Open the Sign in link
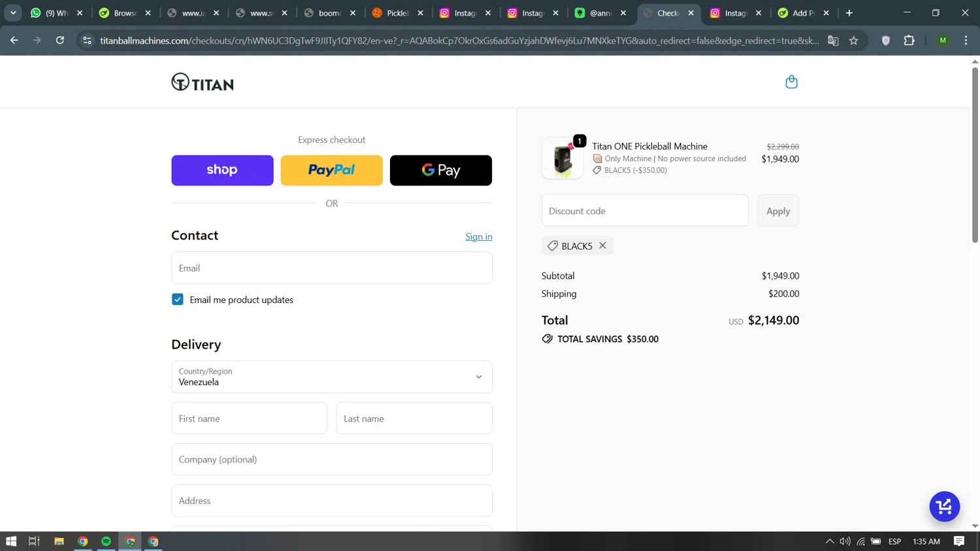The height and width of the screenshot is (551, 980). coord(479,236)
